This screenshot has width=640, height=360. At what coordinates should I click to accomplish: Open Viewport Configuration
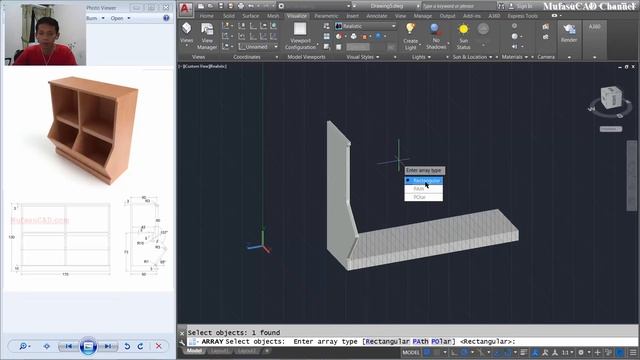(300, 36)
